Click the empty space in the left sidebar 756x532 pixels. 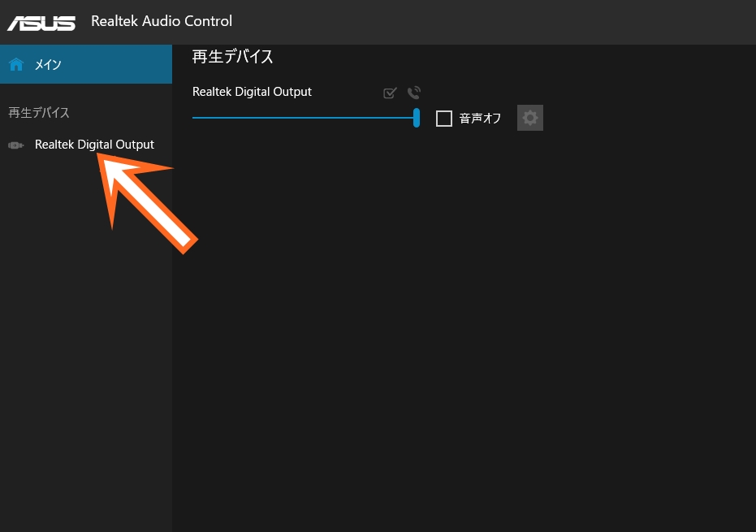pos(85,365)
